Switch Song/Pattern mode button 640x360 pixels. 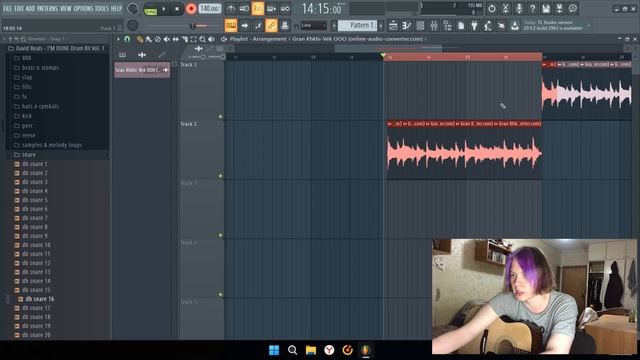tap(151, 9)
